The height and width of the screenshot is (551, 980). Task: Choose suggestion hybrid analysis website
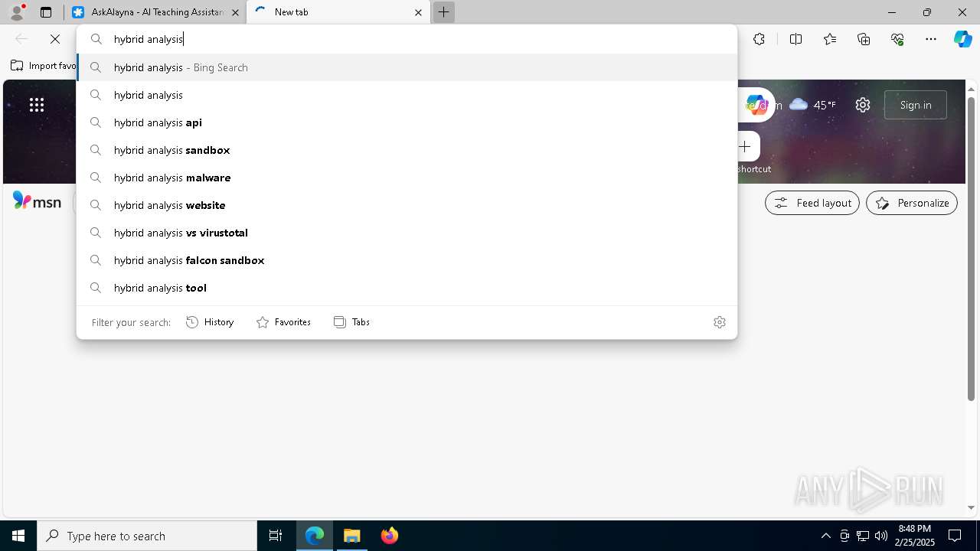click(x=407, y=205)
